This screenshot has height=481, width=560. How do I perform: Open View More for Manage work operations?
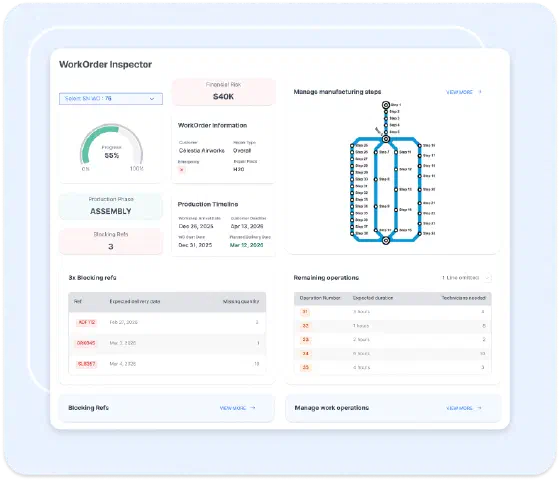(x=459, y=408)
